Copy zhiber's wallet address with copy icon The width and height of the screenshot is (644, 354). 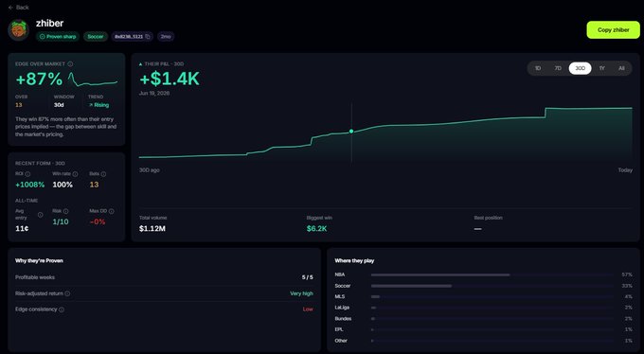pos(148,37)
